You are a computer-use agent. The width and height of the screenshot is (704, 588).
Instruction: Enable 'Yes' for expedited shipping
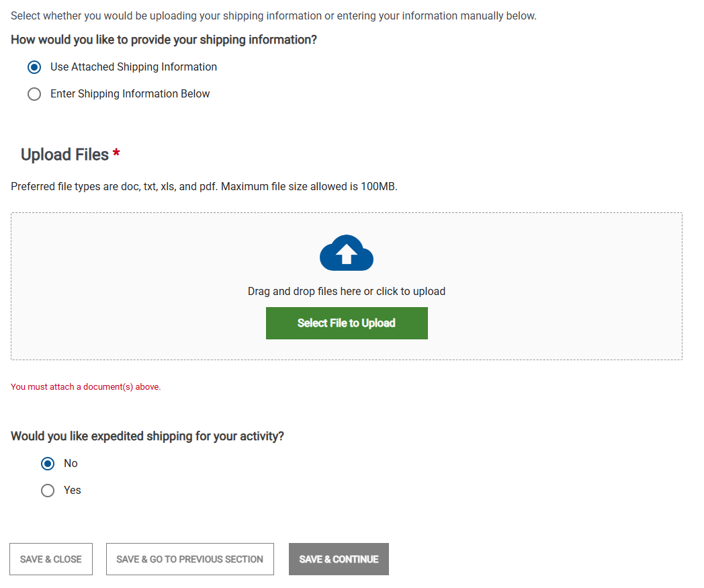47,490
